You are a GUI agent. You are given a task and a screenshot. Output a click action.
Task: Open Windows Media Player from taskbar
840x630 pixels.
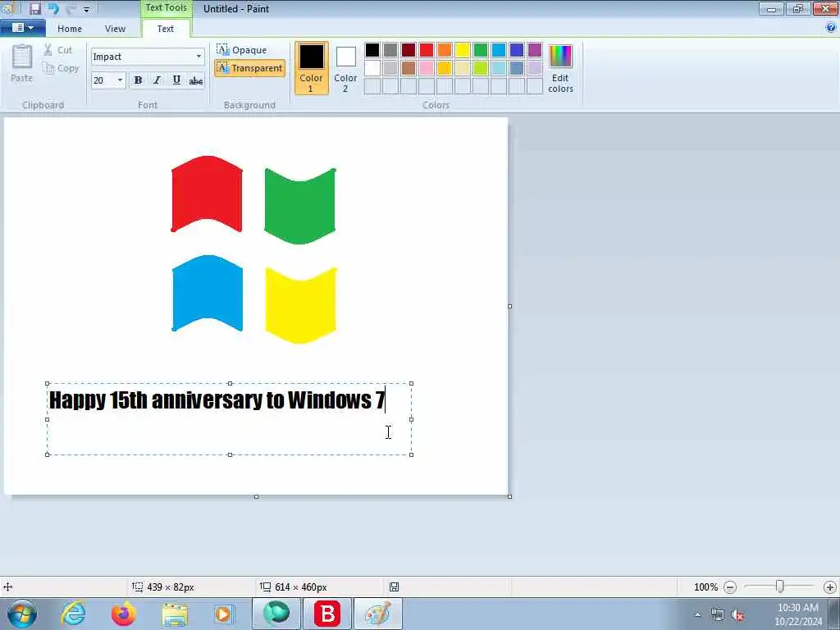224,614
